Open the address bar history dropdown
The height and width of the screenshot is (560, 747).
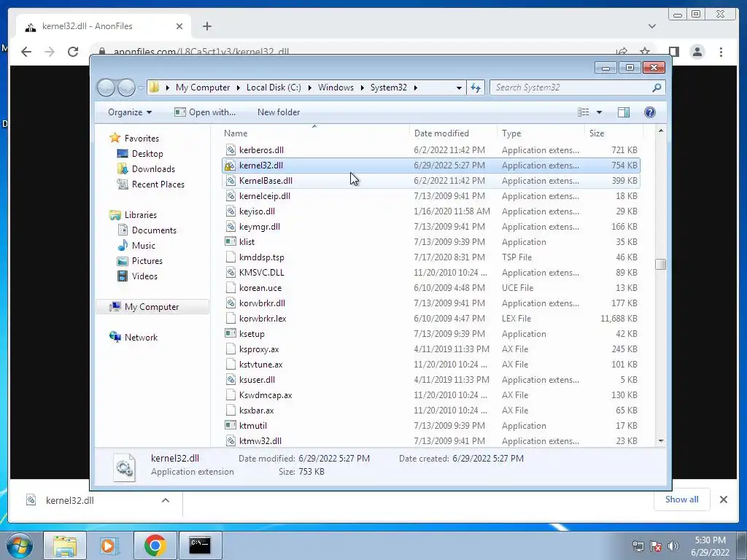tap(459, 87)
